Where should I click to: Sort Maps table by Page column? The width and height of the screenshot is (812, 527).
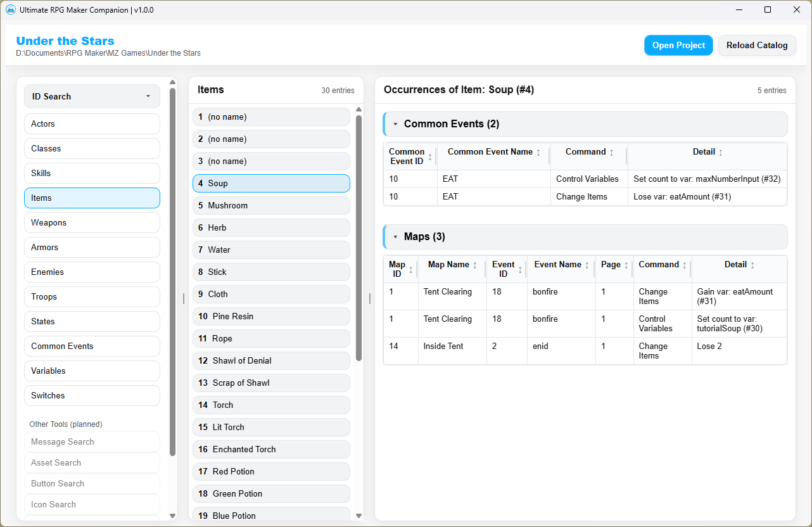tap(626, 265)
